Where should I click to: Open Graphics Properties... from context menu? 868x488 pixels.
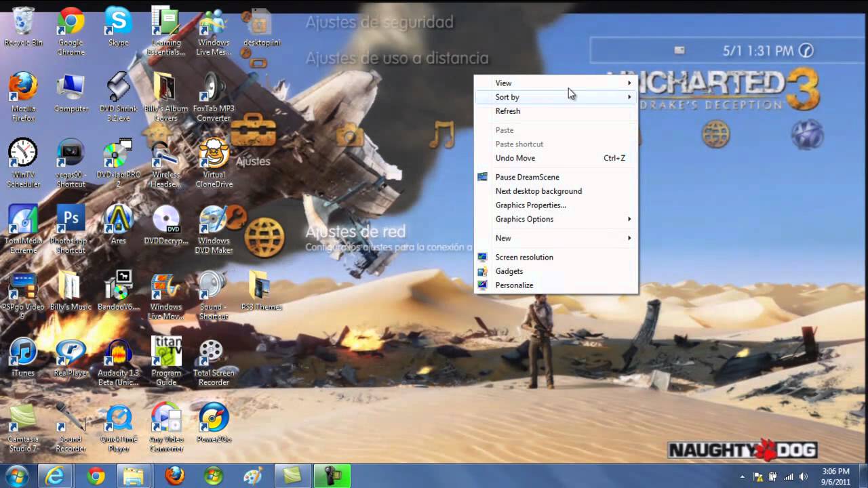[555, 205]
